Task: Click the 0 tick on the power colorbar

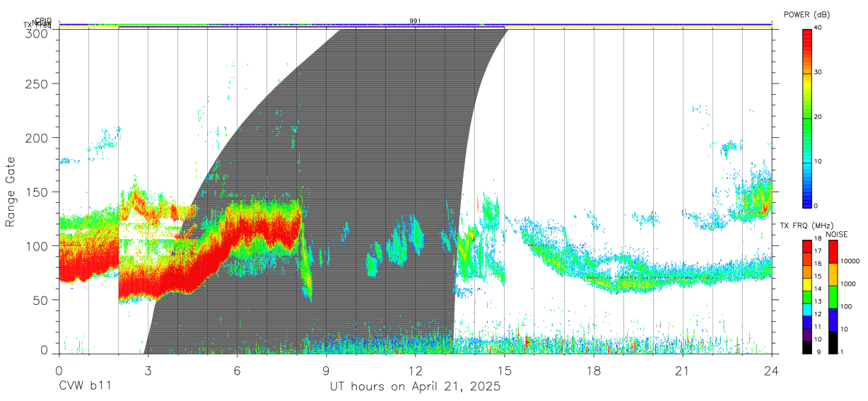Action: click(x=816, y=206)
